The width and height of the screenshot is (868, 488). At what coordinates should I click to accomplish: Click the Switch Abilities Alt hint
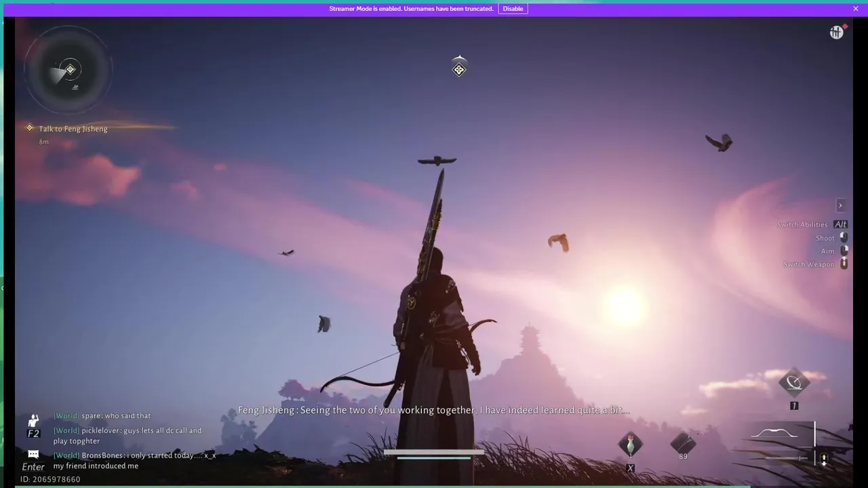(812, 224)
